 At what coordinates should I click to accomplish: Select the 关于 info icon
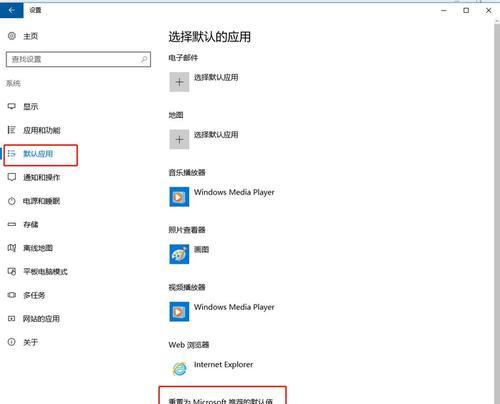coord(12,342)
